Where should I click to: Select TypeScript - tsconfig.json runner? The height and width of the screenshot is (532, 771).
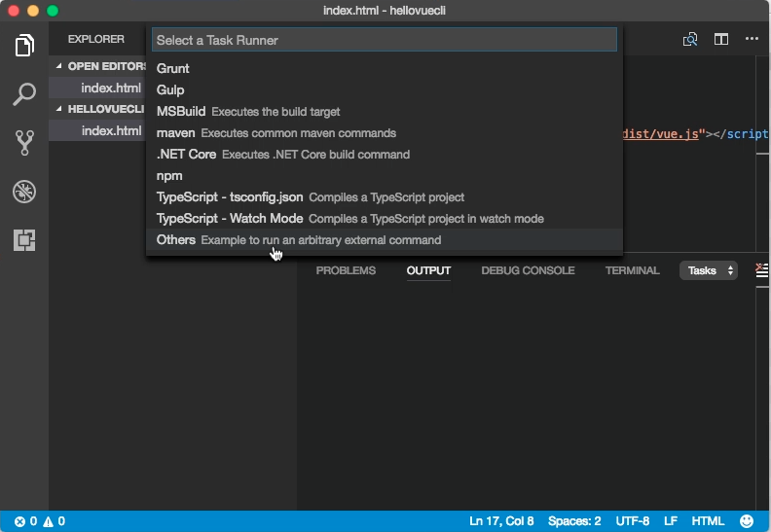pyautogui.click(x=385, y=197)
